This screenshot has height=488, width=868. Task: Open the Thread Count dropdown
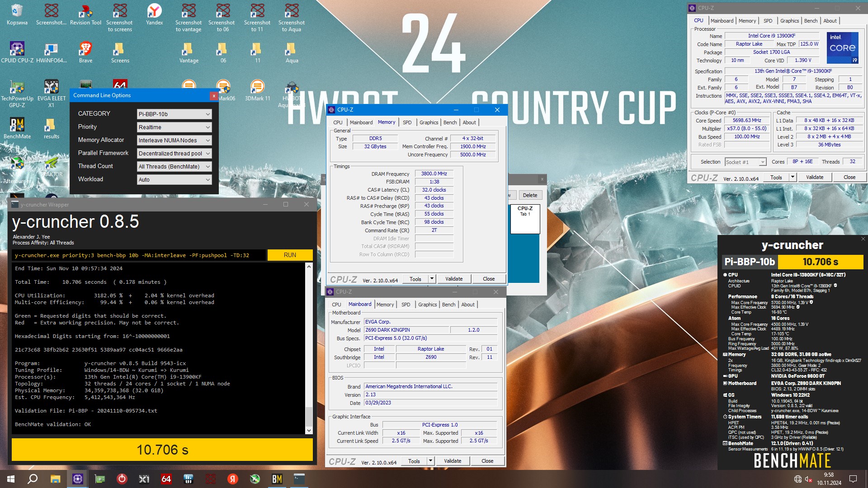[x=174, y=167]
